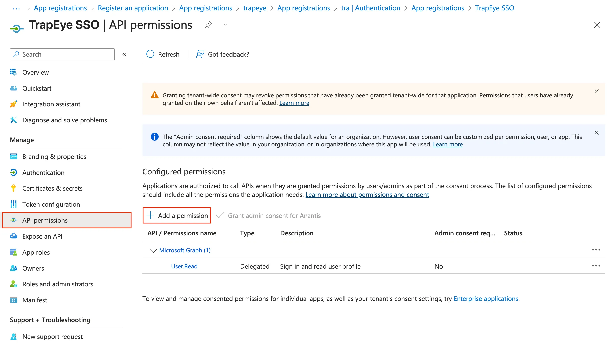Open Overview in the sidebar
Screen dimensions: 613x364
[x=36, y=72]
